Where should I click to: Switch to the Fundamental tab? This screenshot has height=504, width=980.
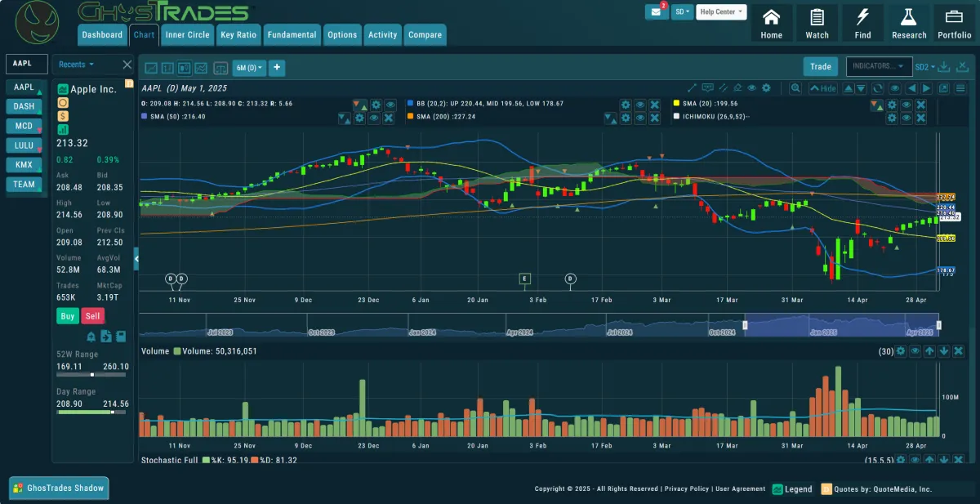[x=292, y=35]
